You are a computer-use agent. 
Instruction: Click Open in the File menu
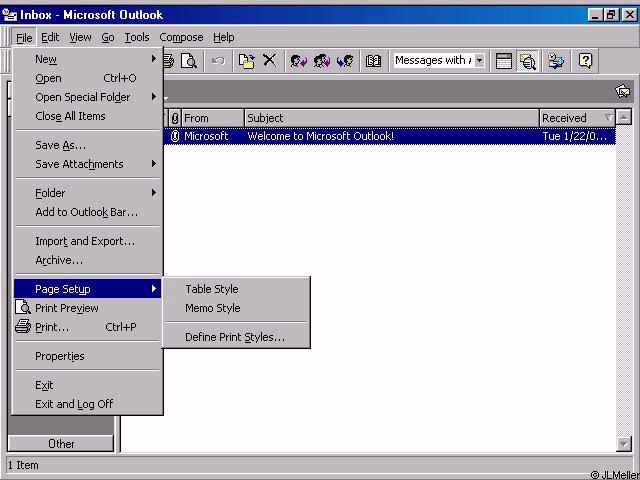[x=87, y=78]
